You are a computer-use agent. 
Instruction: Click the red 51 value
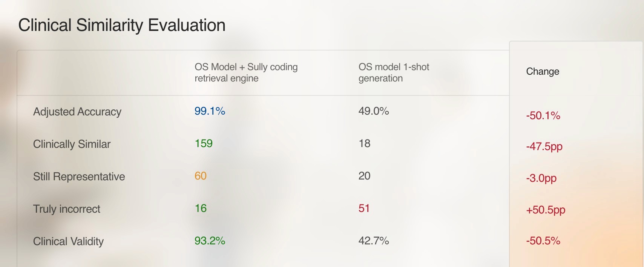click(364, 208)
